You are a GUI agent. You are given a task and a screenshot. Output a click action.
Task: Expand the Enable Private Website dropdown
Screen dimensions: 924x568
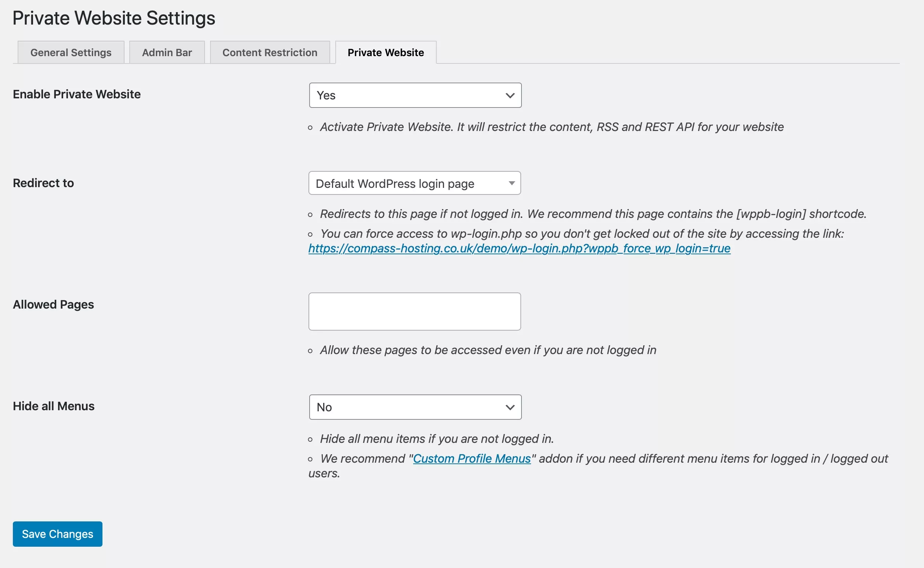pos(415,95)
